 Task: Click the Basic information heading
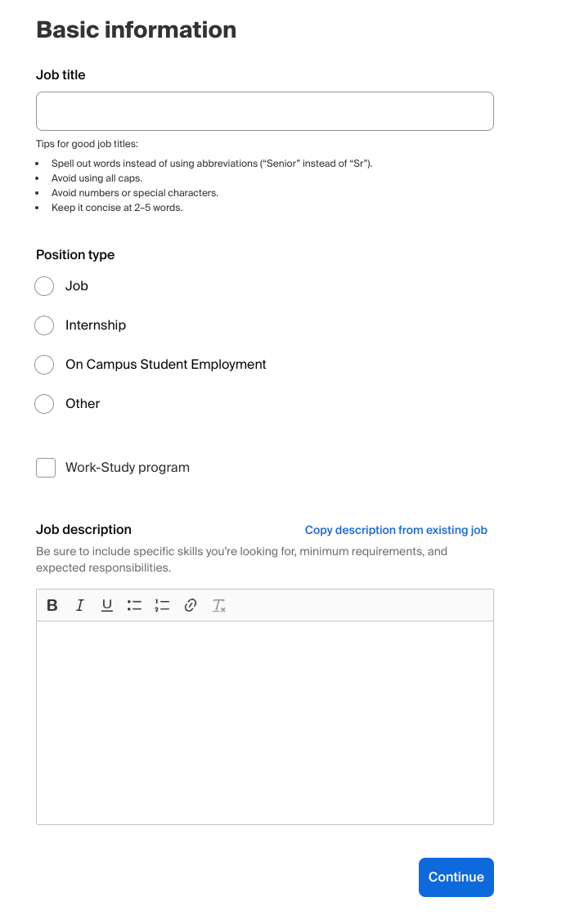coord(136,29)
